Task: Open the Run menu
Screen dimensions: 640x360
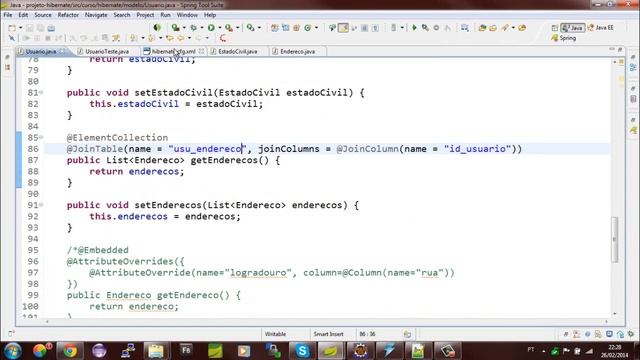Action: coord(165,15)
